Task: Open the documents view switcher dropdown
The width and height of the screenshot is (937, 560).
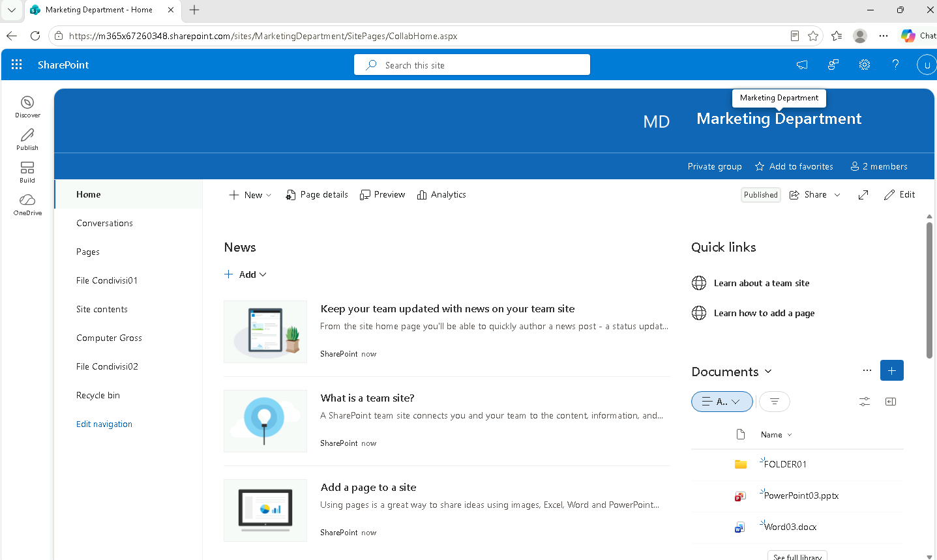Action: point(722,402)
